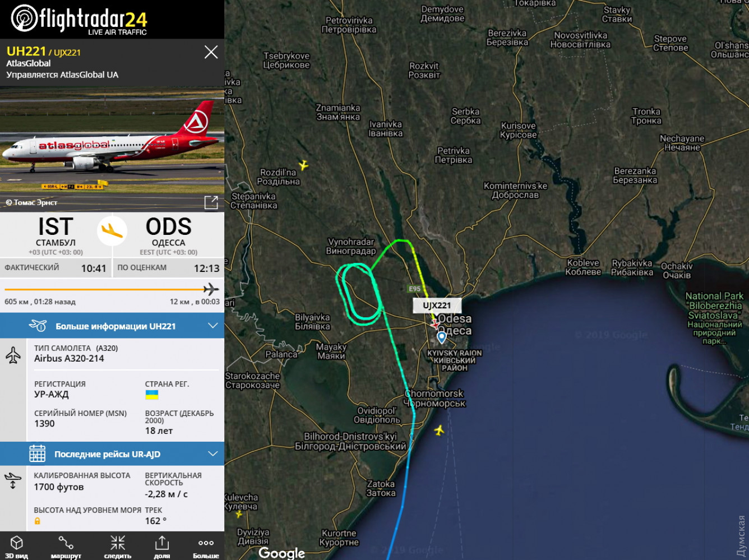Click the flight progress bar
Viewport: 749px width, 560px height.
pyautogui.click(x=112, y=290)
